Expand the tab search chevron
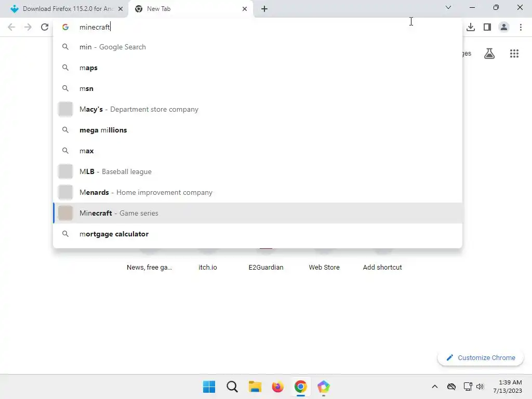Viewport: 532px width, 399px height. pyautogui.click(x=448, y=7)
